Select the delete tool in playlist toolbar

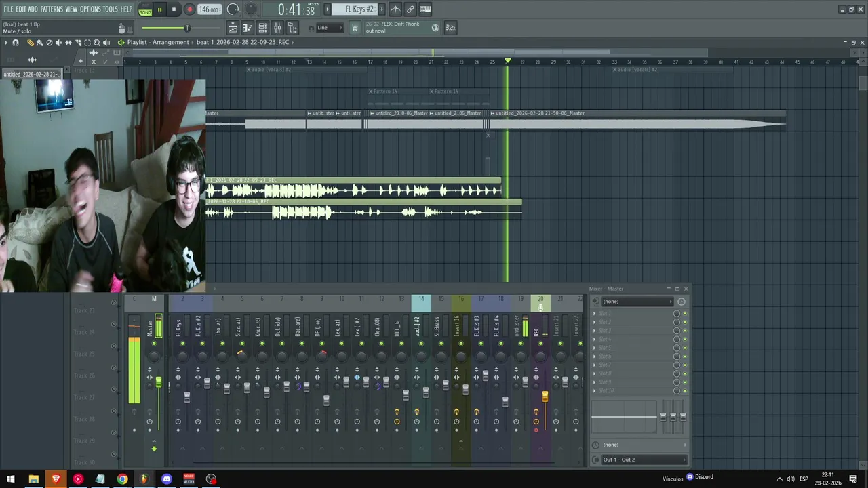(x=49, y=43)
